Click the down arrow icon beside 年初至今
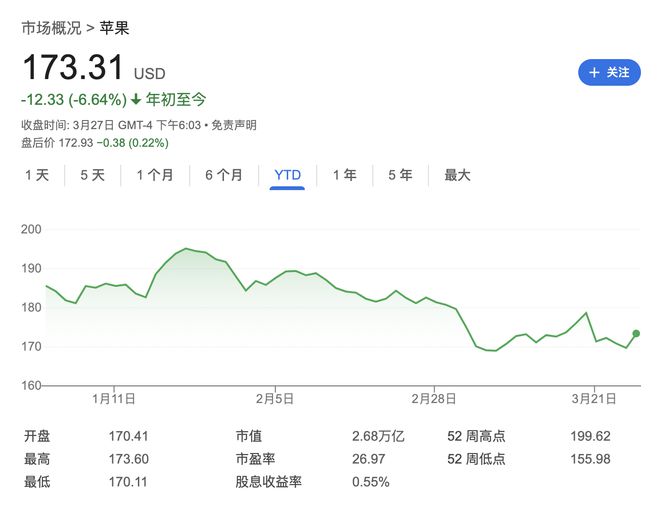Image resolution: width=660 pixels, height=505 pixels. (x=136, y=100)
